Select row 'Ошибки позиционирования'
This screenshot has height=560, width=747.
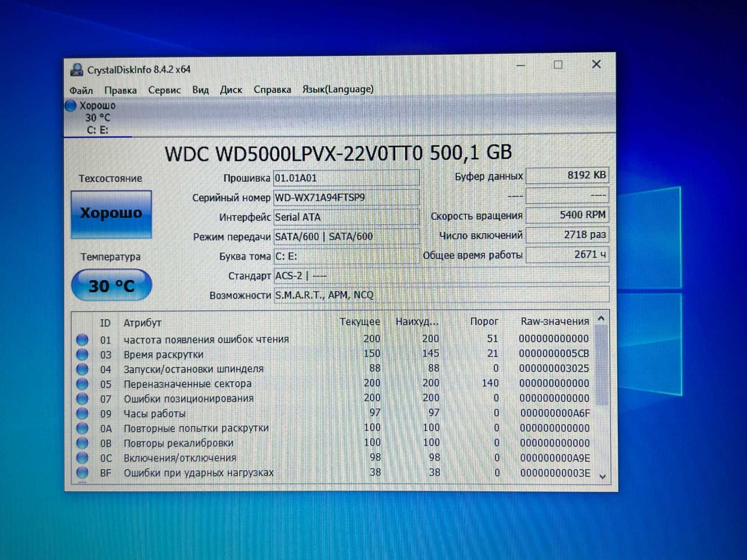tap(333, 398)
